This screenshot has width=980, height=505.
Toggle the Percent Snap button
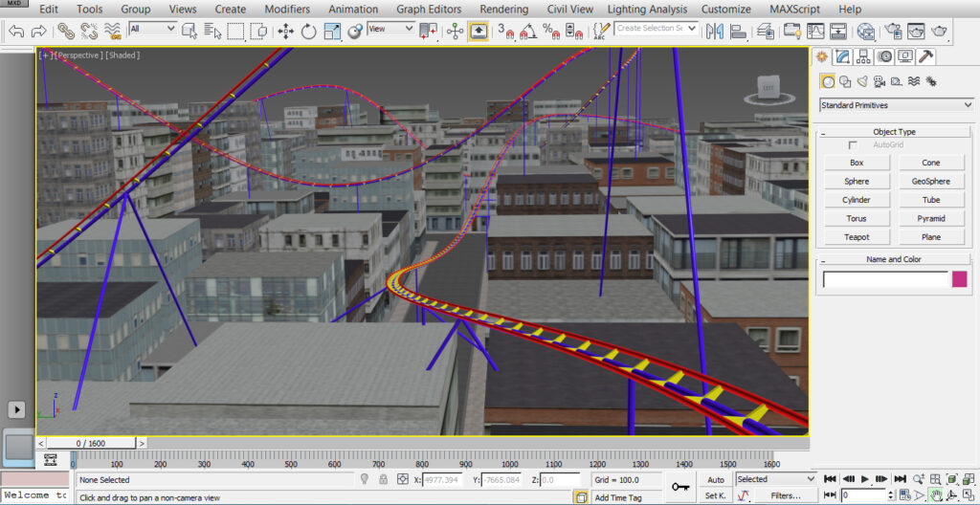coord(550,31)
